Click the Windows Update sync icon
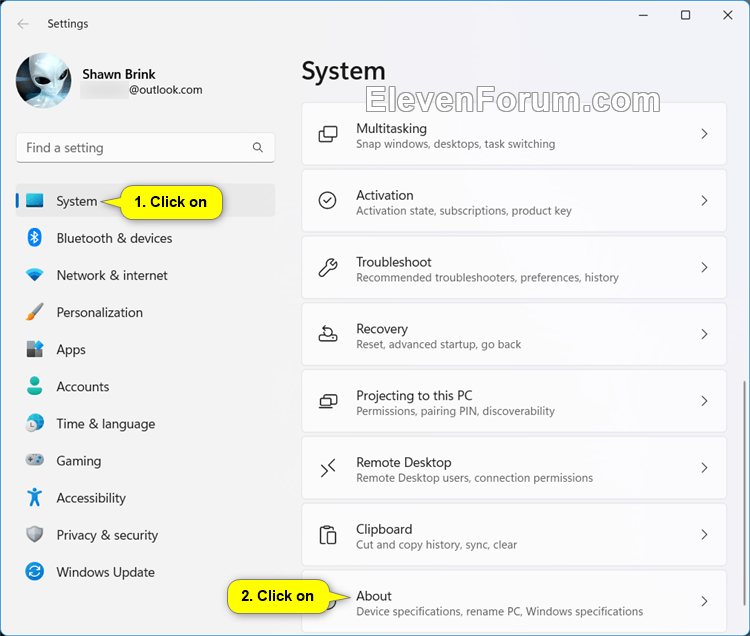 34,571
